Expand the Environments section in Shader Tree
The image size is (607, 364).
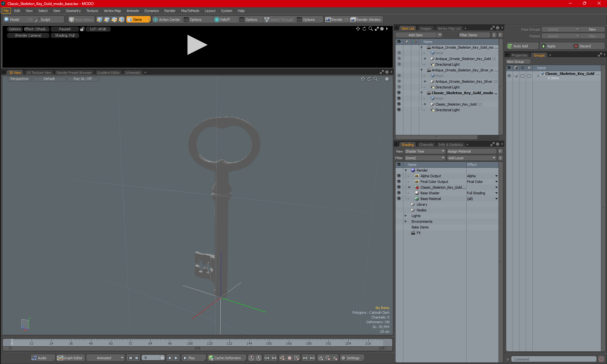coord(405,221)
